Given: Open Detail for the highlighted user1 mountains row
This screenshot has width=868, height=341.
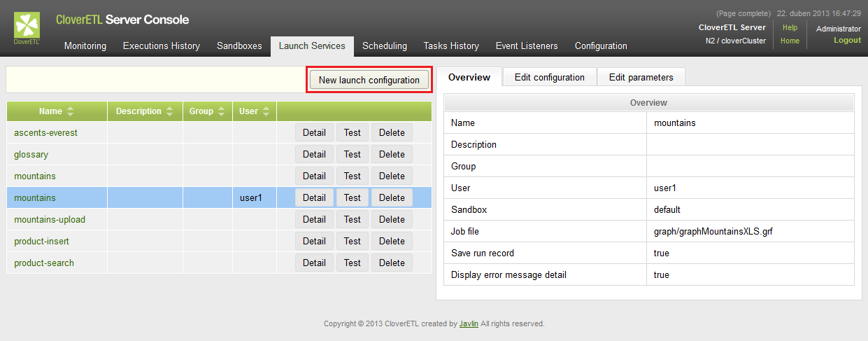Looking at the screenshot, I should click(x=314, y=197).
